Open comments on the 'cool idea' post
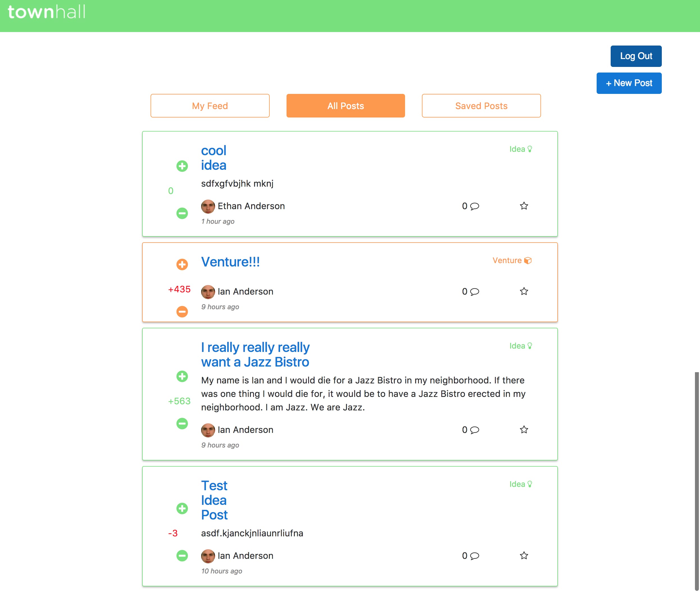The height and width of the screenshot is (592, 700). tap(474, 206)
